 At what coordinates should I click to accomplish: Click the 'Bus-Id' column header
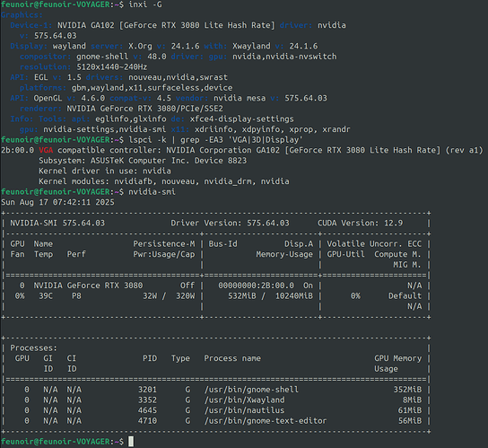(x=222, y=243)
